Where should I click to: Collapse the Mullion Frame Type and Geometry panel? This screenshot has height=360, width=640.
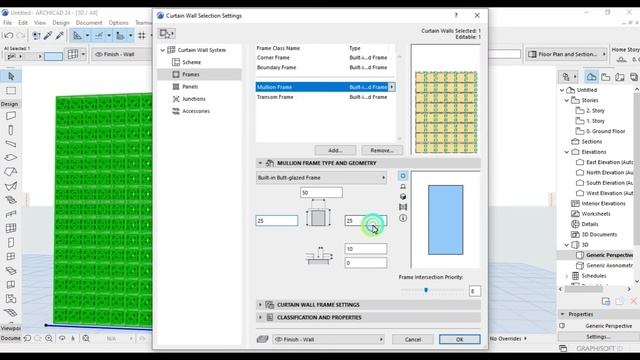tap(260, 163)
